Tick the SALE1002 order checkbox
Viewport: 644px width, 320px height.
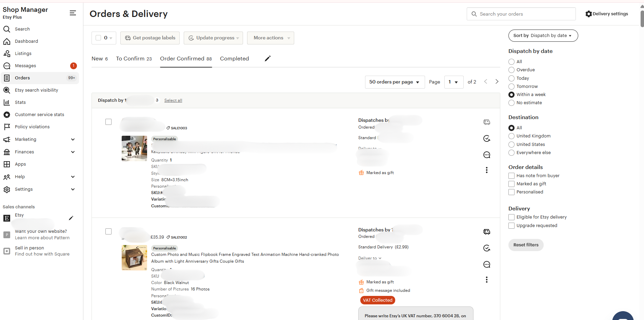(x=108, y=231)
